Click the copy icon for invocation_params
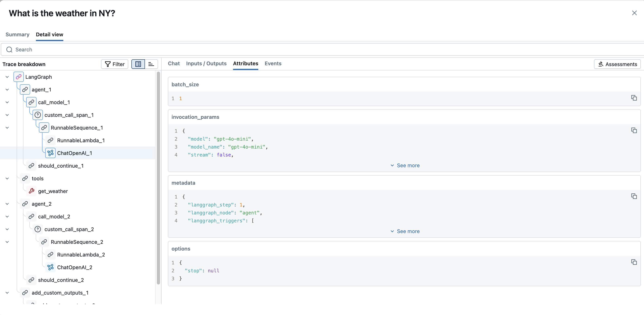Image resolution: width=644 pixels, height=315 pixels. click(634, 130)
